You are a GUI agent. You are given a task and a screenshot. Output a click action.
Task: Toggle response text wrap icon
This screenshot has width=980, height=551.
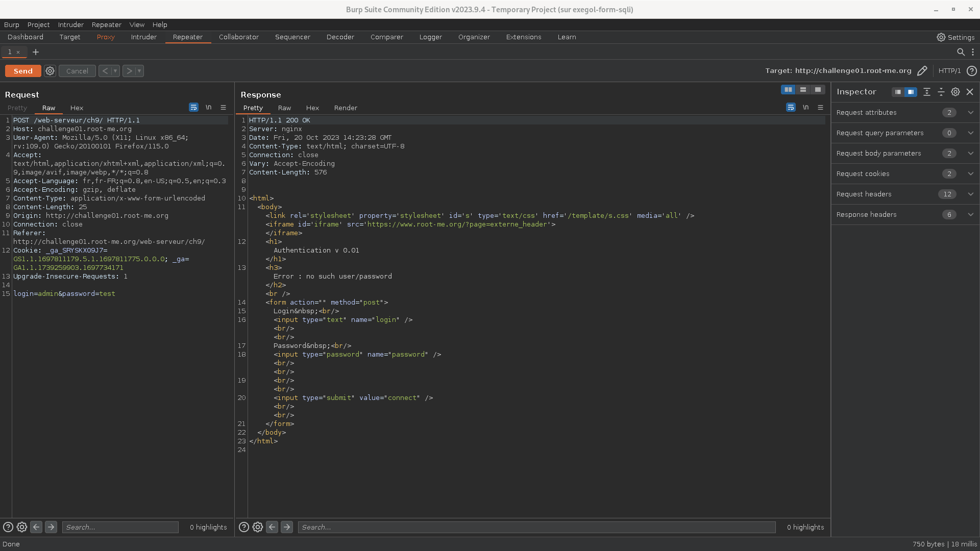click(791, 108)
